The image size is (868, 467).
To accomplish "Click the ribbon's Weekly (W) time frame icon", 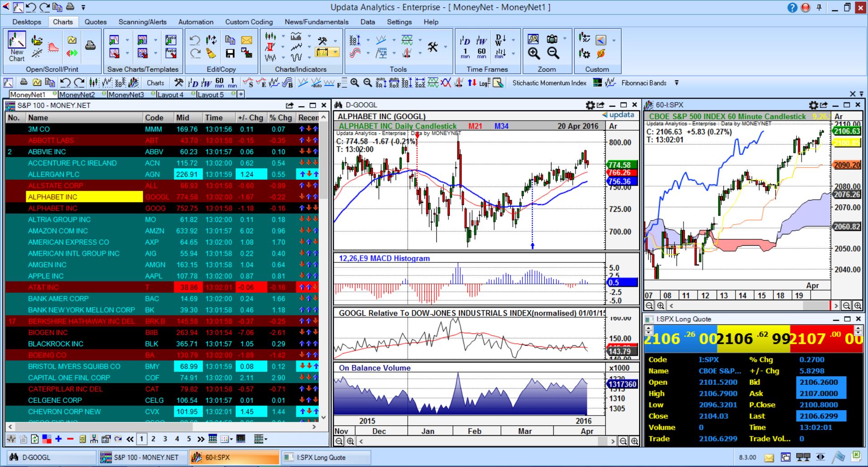I will coord(481,41).
